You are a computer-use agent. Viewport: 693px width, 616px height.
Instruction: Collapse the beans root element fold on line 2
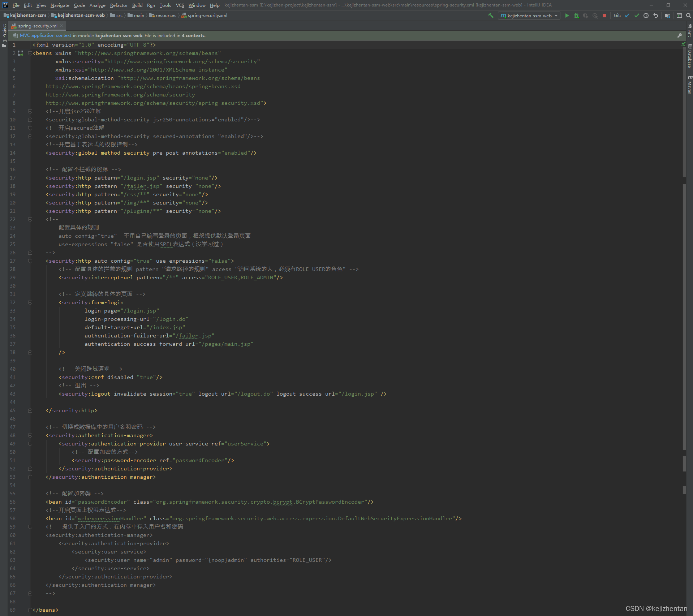(30, 53)
